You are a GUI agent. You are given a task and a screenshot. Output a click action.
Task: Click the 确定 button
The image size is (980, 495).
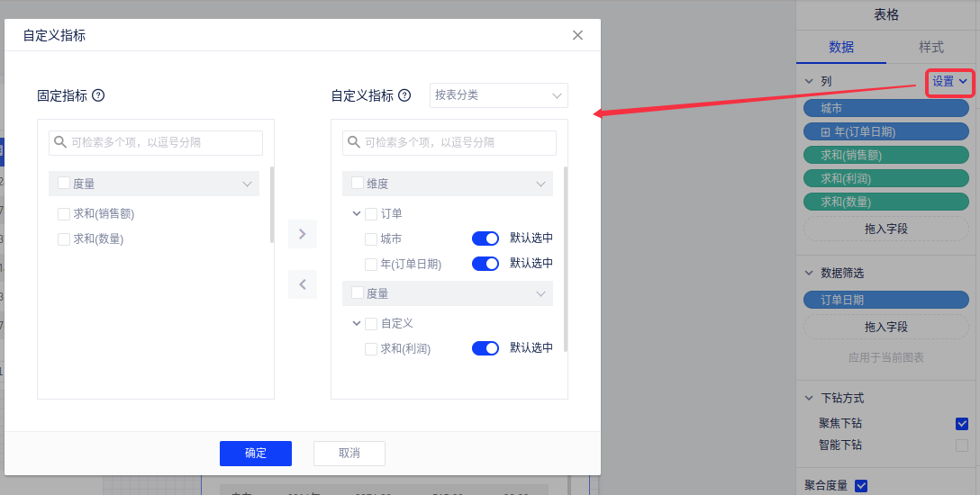pos(256,454)
